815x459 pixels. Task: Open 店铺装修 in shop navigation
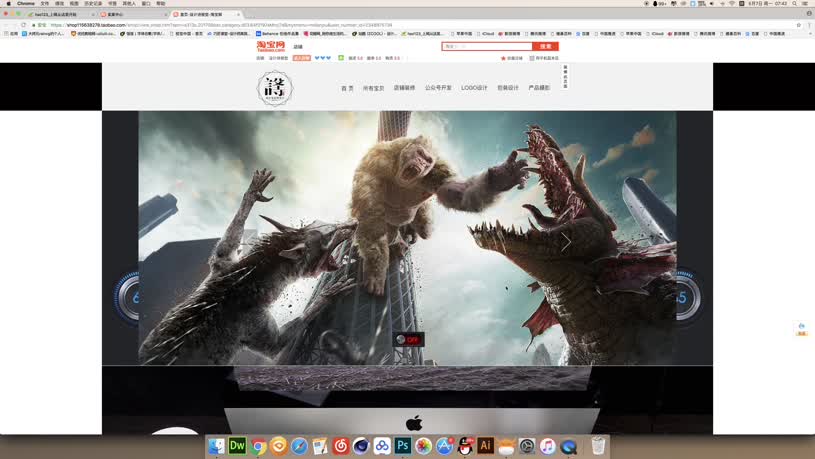pos(404,88)
